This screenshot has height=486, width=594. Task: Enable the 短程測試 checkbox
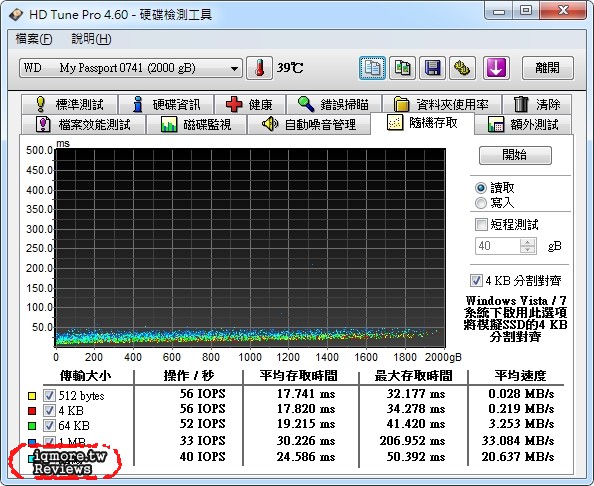[x=481, y=224]
